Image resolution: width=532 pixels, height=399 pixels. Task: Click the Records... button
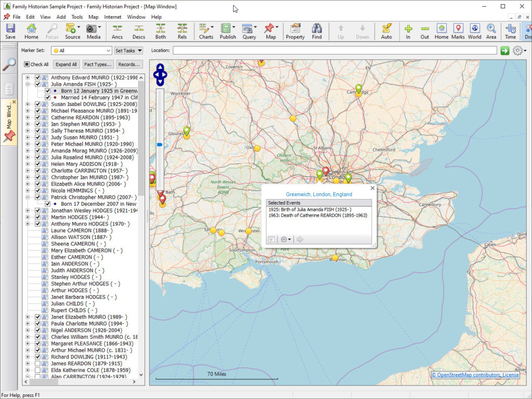129,64
